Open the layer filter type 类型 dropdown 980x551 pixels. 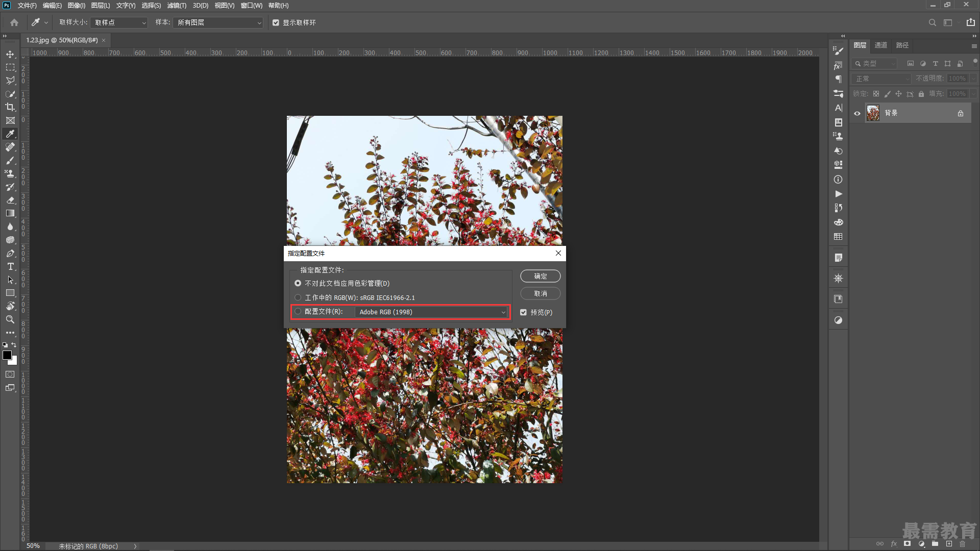(874, 63)
